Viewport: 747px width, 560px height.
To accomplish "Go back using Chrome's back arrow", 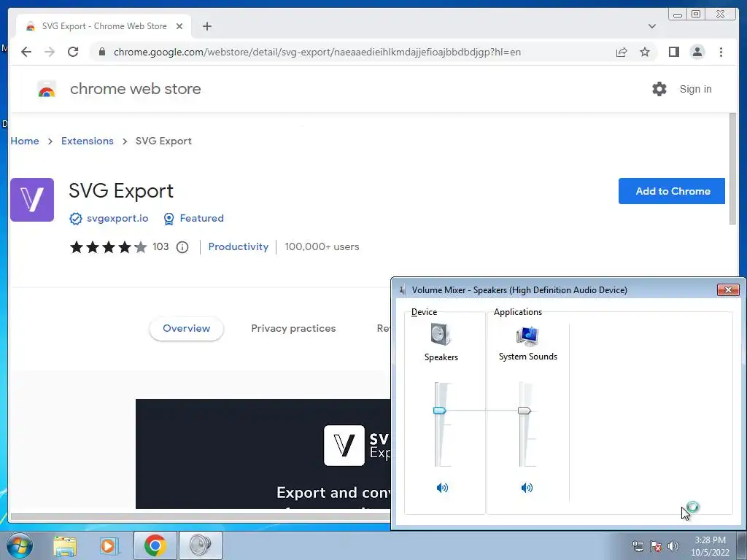I will [x=26, y=52].
